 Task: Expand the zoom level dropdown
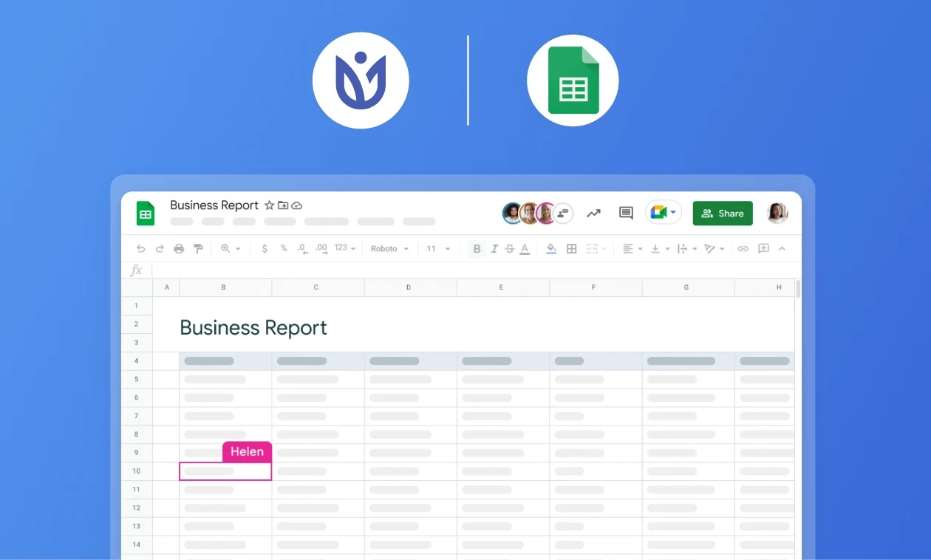point(231,249)
